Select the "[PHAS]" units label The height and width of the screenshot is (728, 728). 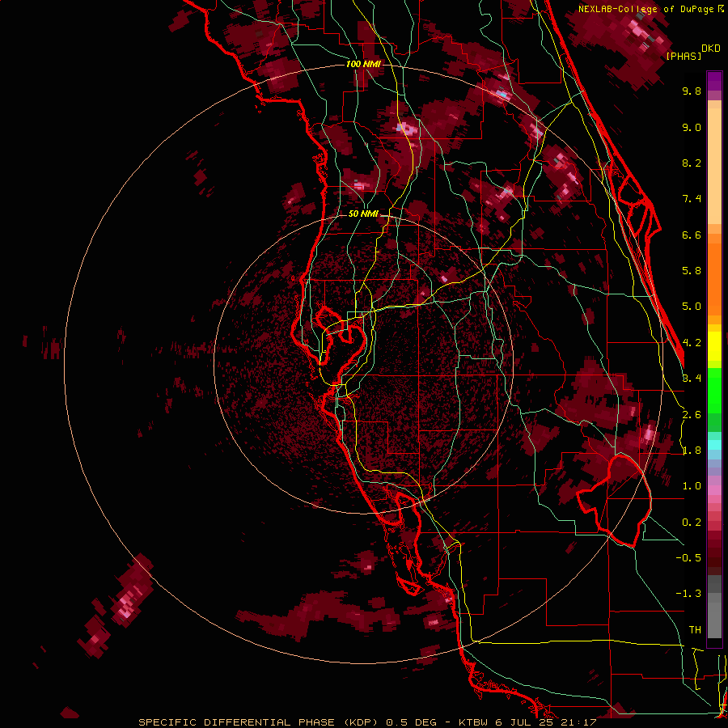[x=684, y=57]
